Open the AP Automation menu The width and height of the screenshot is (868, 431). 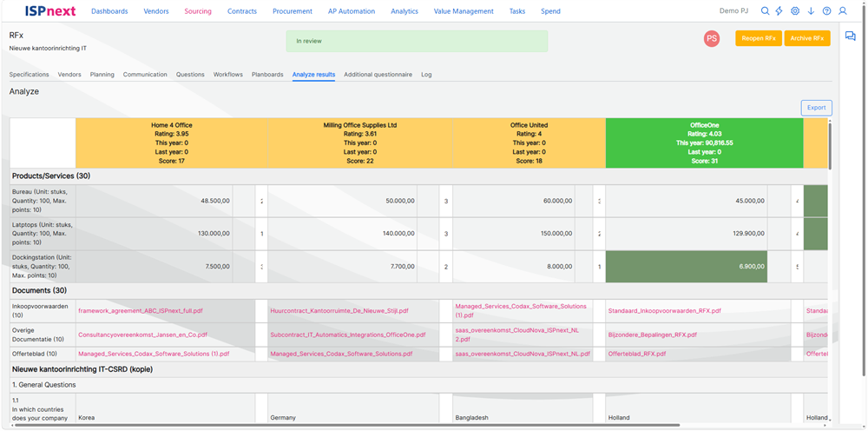[x=351, y=11]
